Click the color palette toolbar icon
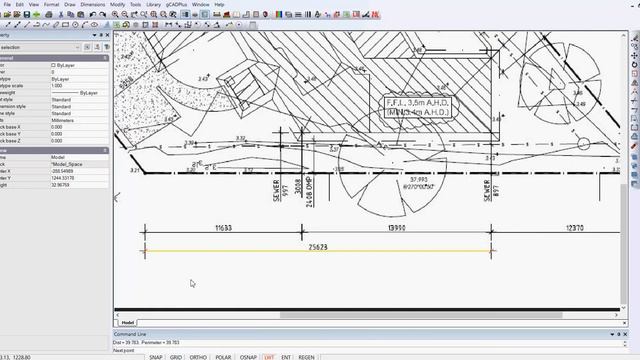Screen dimensions: 640x360 tap(279, 15)
